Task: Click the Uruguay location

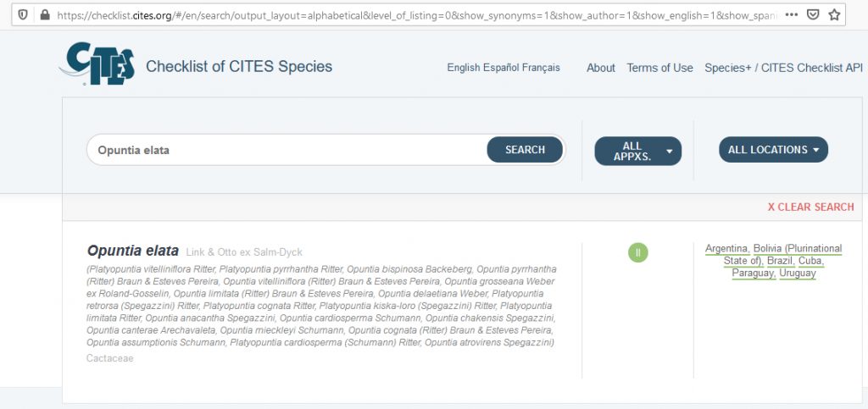Action: 798,273
